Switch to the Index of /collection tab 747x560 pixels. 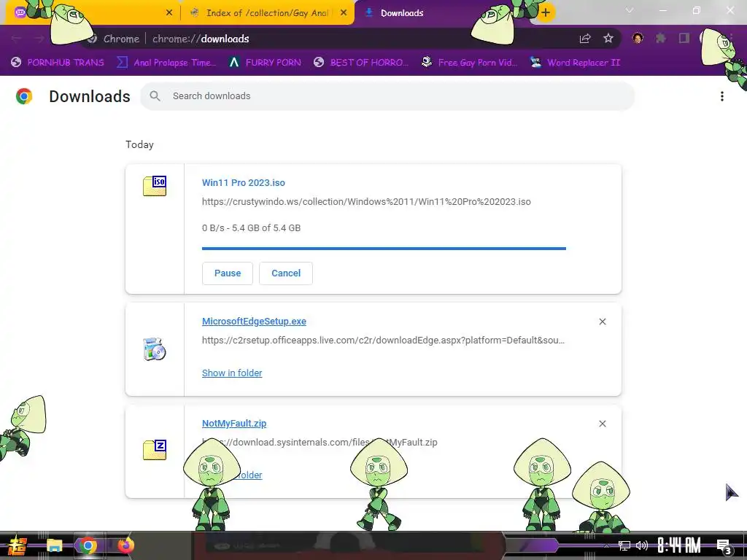tap(267, 13)
